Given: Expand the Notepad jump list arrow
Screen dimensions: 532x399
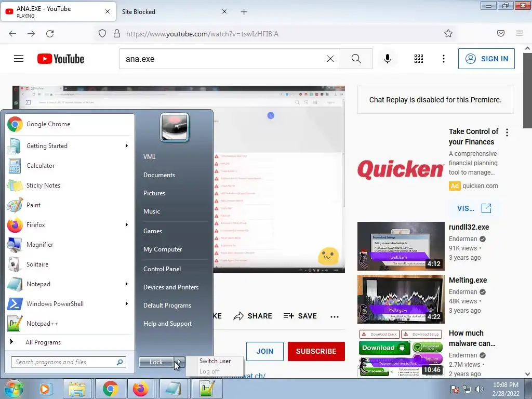Looking at the screenshot, I should (x=127, y=284).
